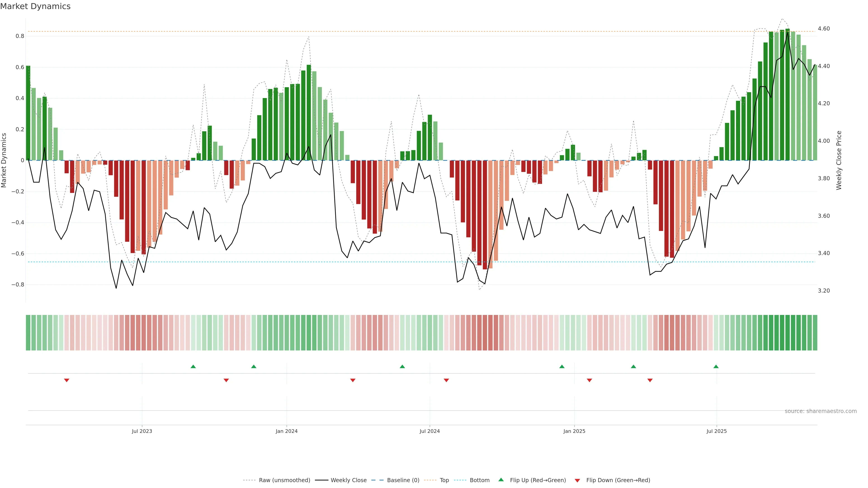The width and height of the screenshot is (868, 488).
Task: Toggle Baseline (0) legend entry
Action: 403,480
